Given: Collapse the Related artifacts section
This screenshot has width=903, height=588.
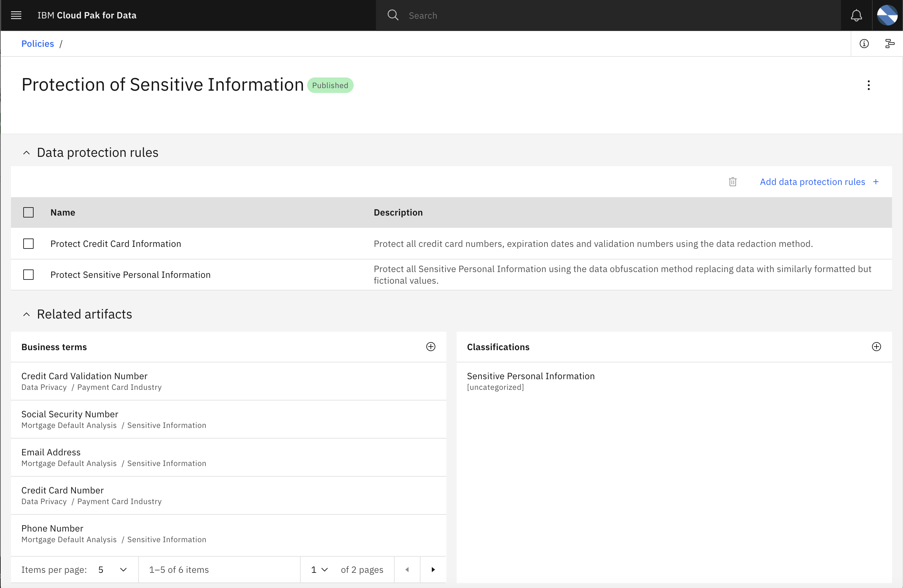Looking at the screenshot, I should coord(26,314).
